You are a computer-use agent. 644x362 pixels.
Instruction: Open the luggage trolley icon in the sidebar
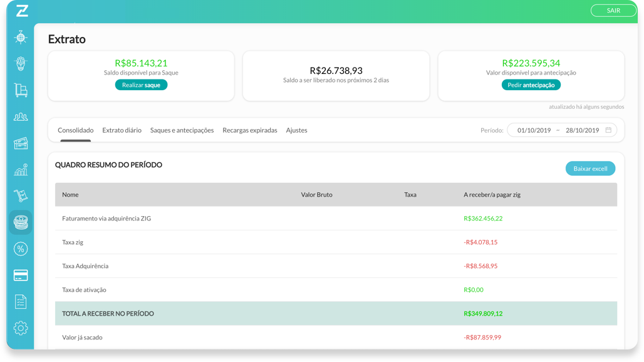[x=21, y=90]
